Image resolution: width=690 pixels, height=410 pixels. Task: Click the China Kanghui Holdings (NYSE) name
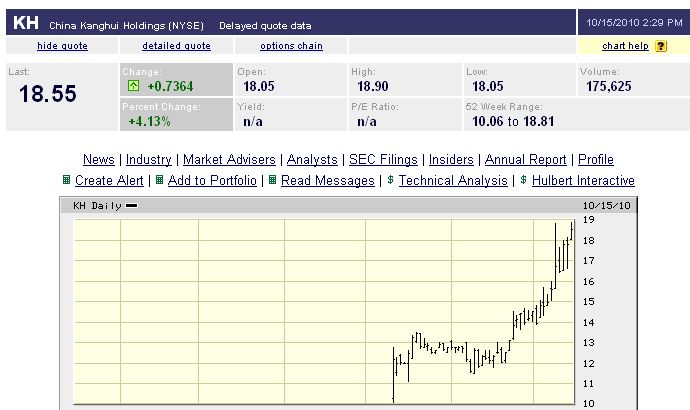pos(126,26)
